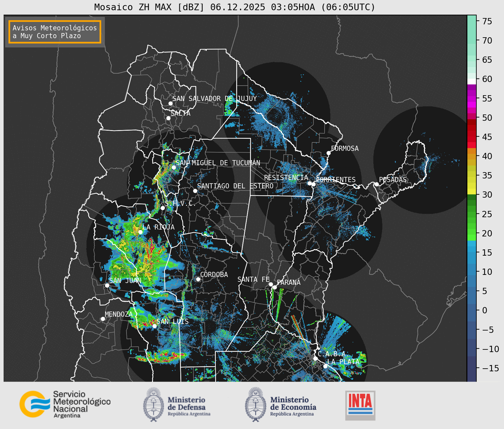Screen dimensions: 504x429
Task: Click the red INTA logo
Action: 360,405
